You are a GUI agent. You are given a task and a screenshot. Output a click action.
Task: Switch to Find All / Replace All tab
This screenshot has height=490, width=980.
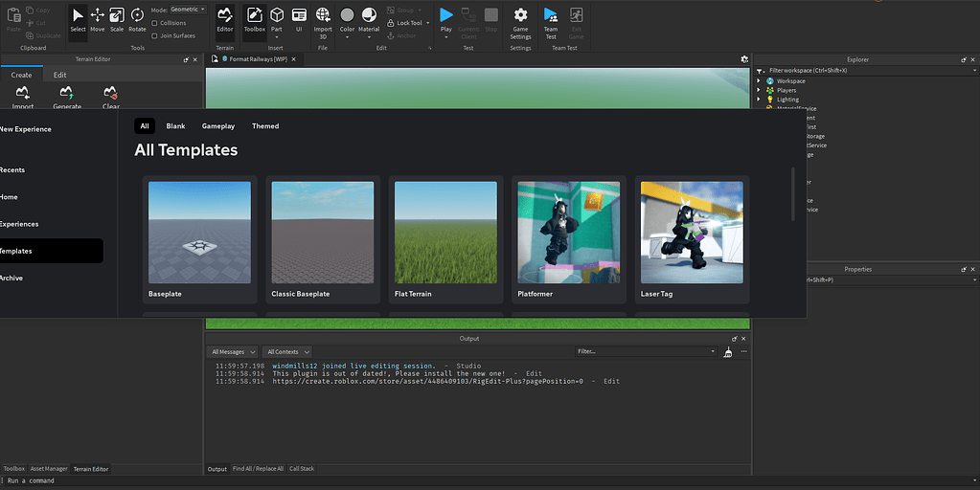pyautogui.click(x=258, y=469)
